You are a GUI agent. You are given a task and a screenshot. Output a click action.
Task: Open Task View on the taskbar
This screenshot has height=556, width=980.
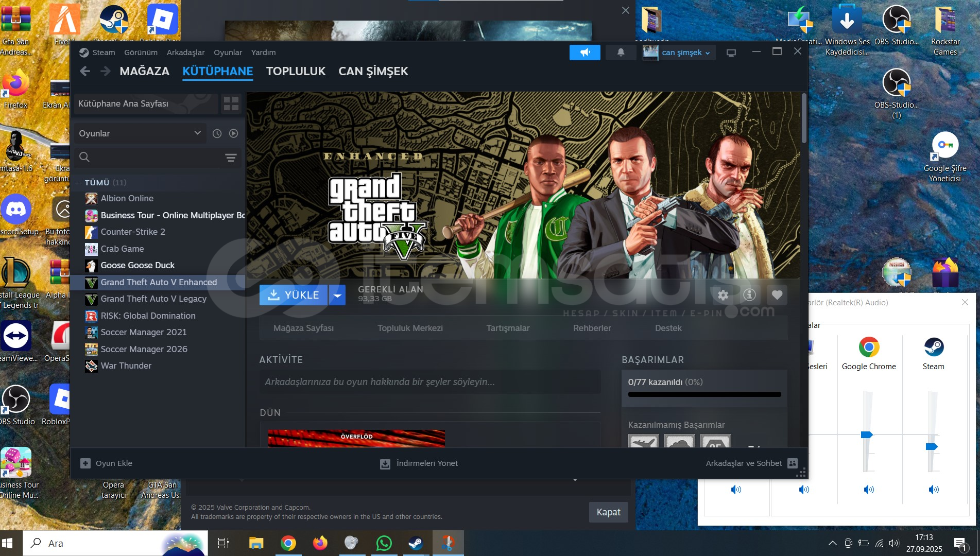223,543
